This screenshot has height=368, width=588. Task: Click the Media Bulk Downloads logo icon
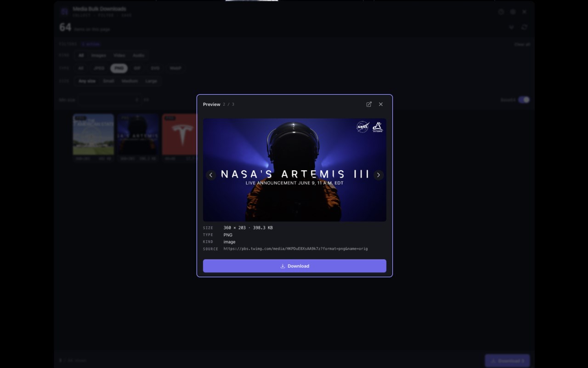(64, 11)
